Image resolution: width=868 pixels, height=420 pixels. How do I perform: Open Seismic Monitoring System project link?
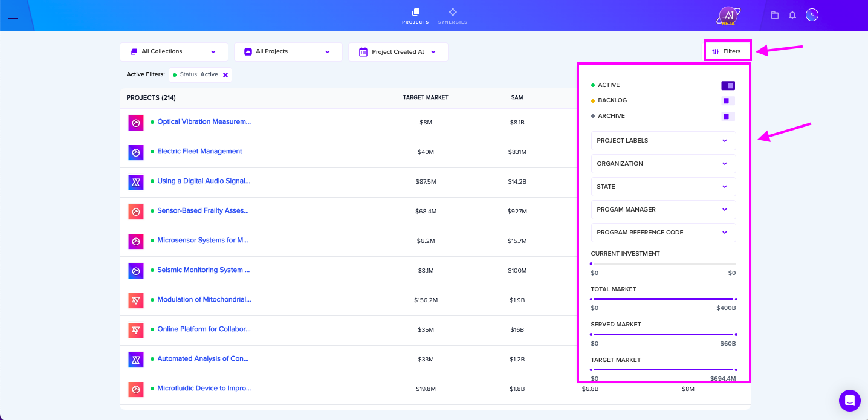pyautogui.click(x=204, y=270)
